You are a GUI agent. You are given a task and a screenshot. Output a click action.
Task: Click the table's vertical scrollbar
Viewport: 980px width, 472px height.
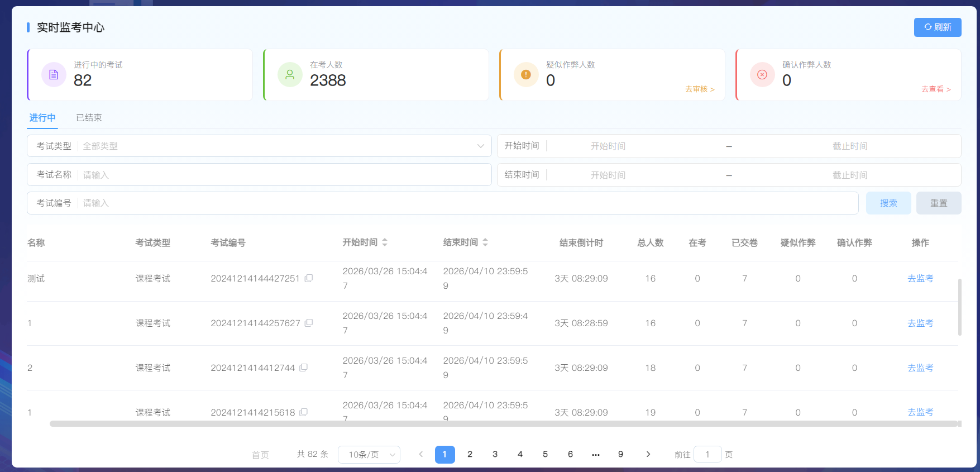pyautogui.click(x=960, y=307)
